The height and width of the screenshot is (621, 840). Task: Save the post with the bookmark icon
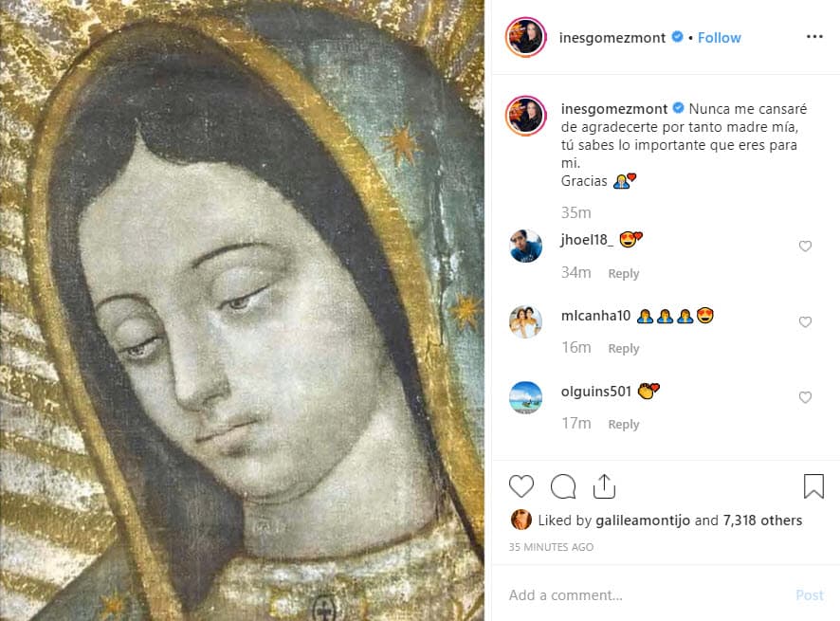tap(813, 485)
